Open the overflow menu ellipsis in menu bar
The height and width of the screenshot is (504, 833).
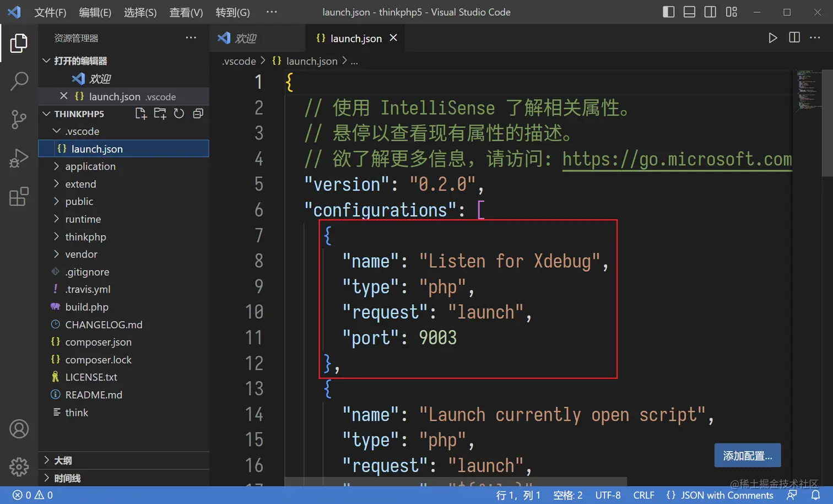(272, 12)
